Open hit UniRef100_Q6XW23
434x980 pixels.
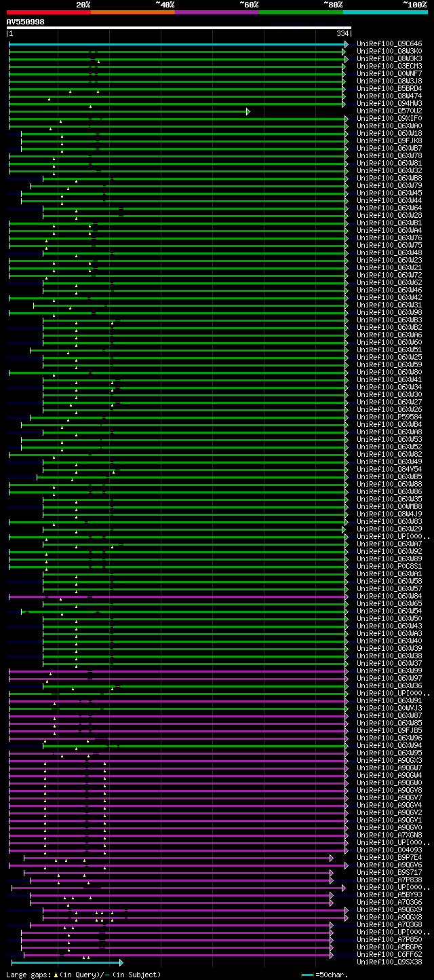pyautogui.click(x=389, y=261)
